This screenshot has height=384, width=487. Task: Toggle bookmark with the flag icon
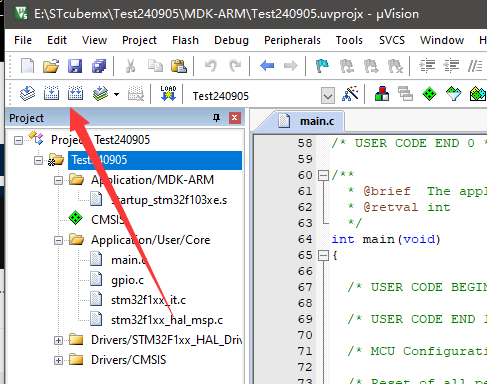[x=322, y=66]
